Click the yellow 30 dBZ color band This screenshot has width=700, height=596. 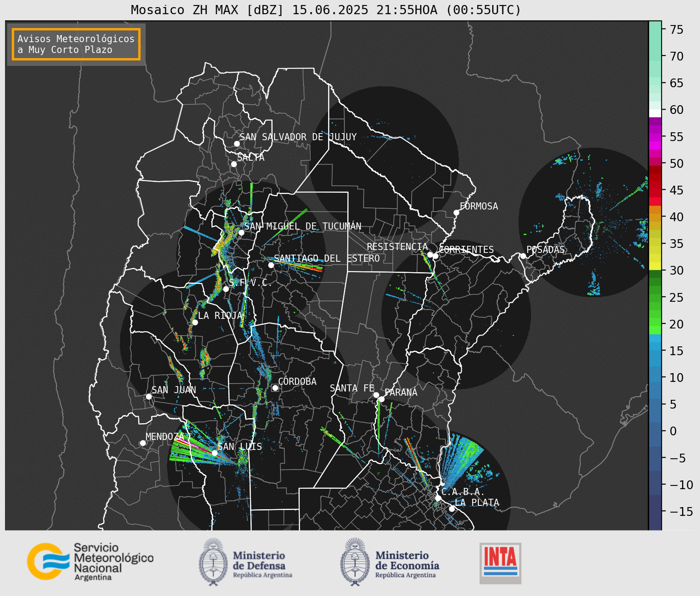[x=655, y=266]
